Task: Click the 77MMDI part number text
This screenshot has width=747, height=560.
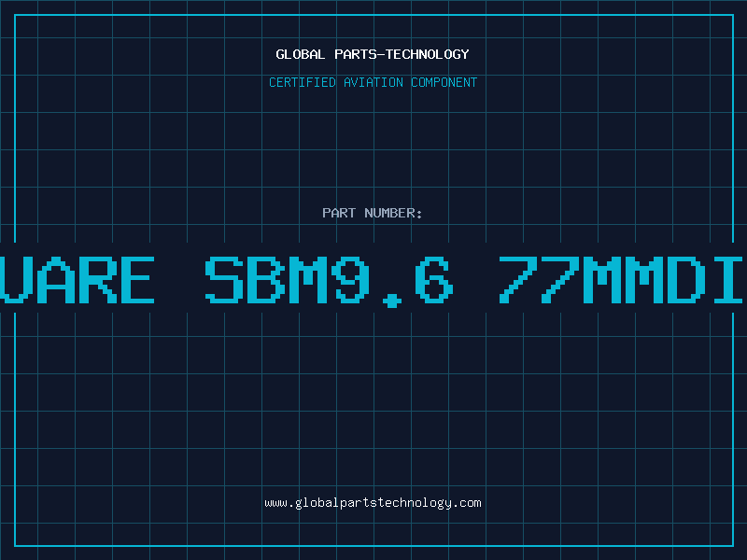Action: point(621,280)
